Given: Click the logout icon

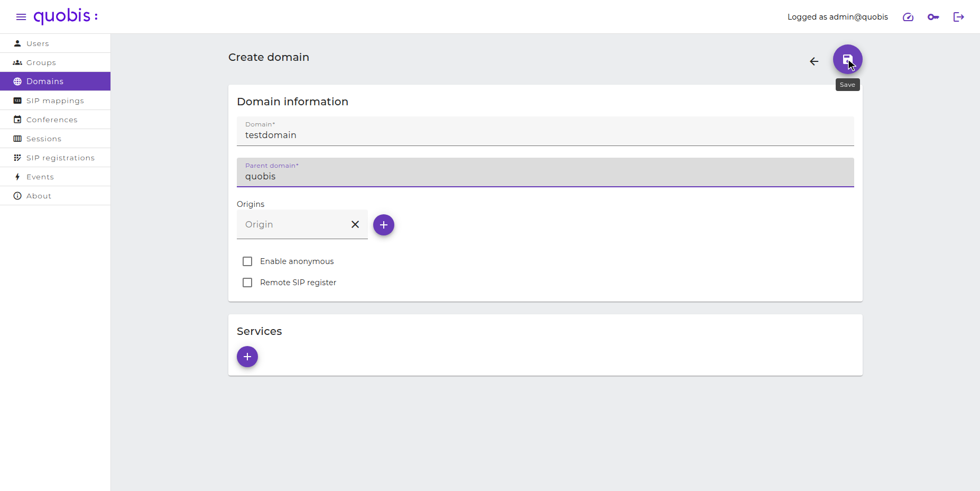Looking at the screenshot, I should point(959,17).
